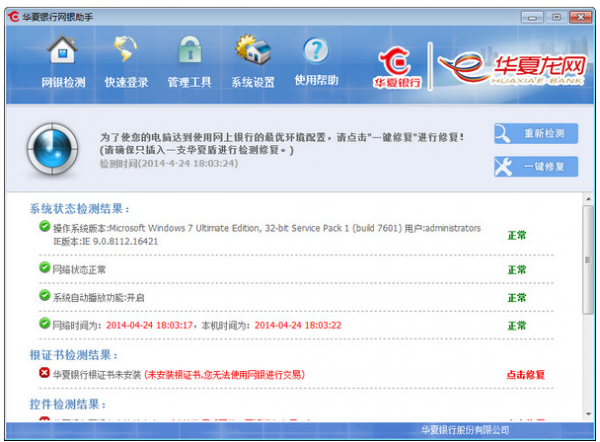
Task: Click the vertical scrollbar thumb
Action: coord(588,260)
